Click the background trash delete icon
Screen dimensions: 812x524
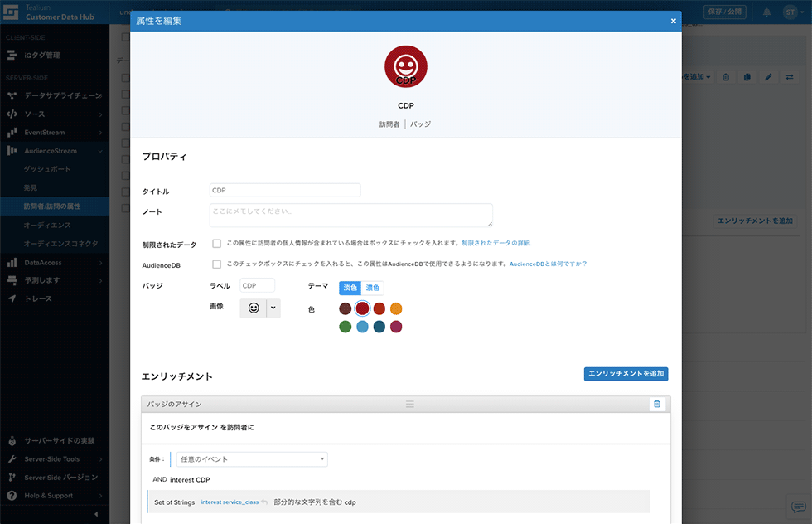pos(726,77)
